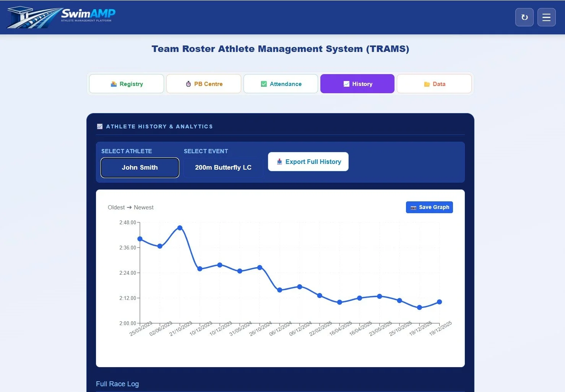Click the graph icon on History tab
This screenshot has width=565, height=392.
tap(346, 84)
